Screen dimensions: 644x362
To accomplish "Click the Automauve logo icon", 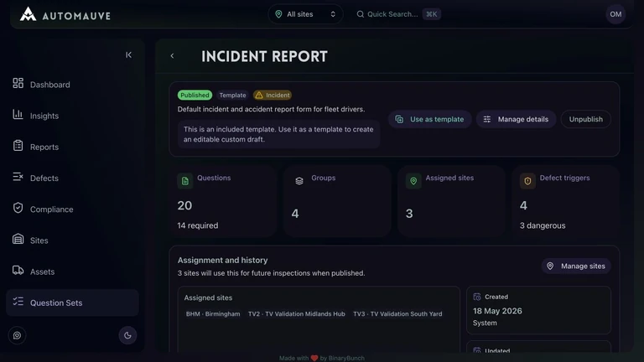I will click(28, 14).
